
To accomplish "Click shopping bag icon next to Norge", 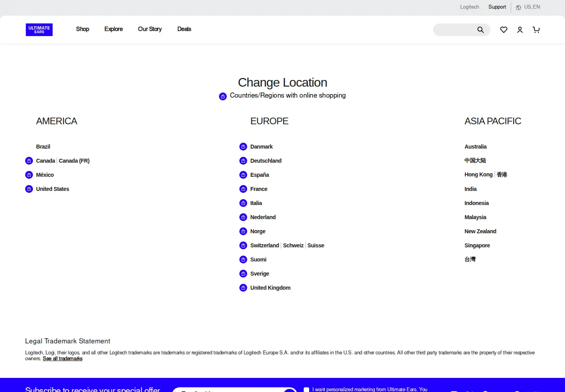I will point(243,231).
